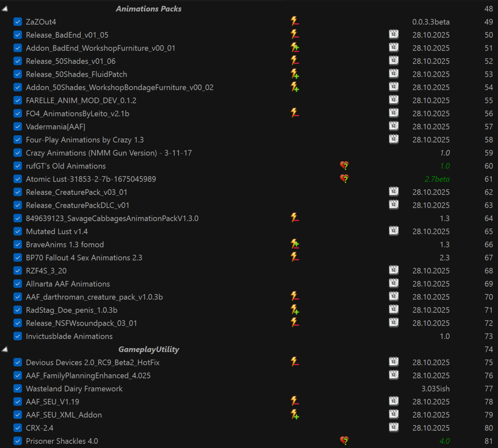Uncheck Crazy Animations (NMM Gun Version)
The image size is (498, 448).
17,153
